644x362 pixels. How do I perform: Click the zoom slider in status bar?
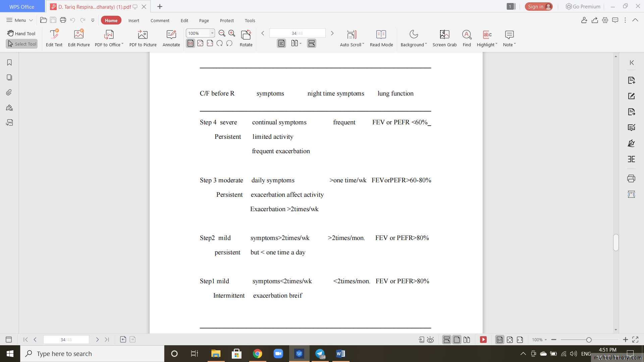click(x=589, y=340)
